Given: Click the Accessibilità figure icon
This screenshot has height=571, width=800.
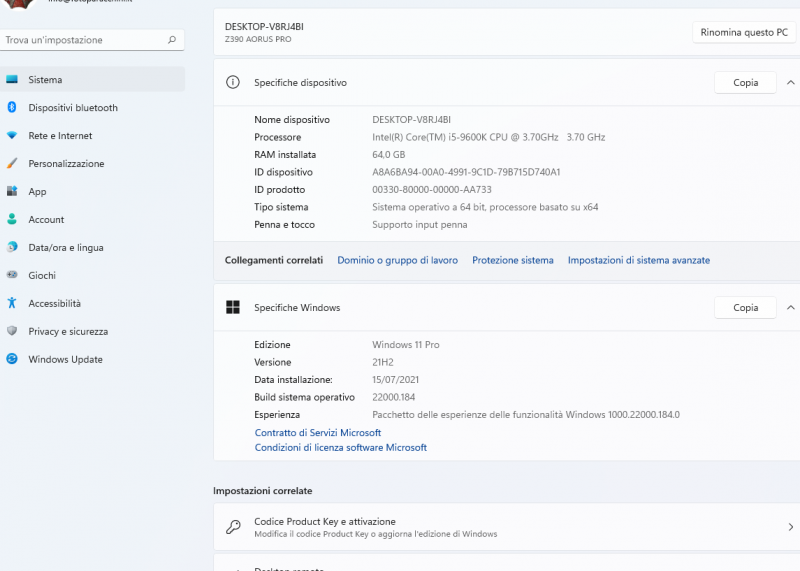Looking at the screenshot, I should coord(12,303).
